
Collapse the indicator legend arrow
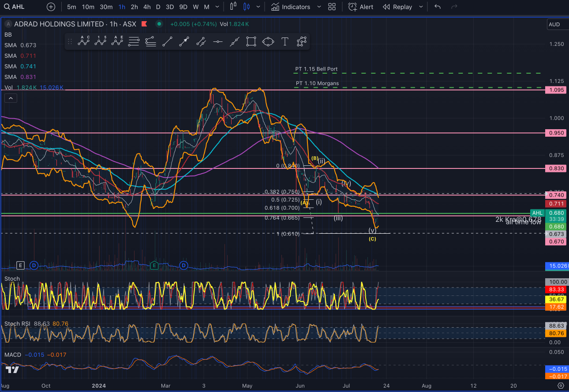pos(11,98)
